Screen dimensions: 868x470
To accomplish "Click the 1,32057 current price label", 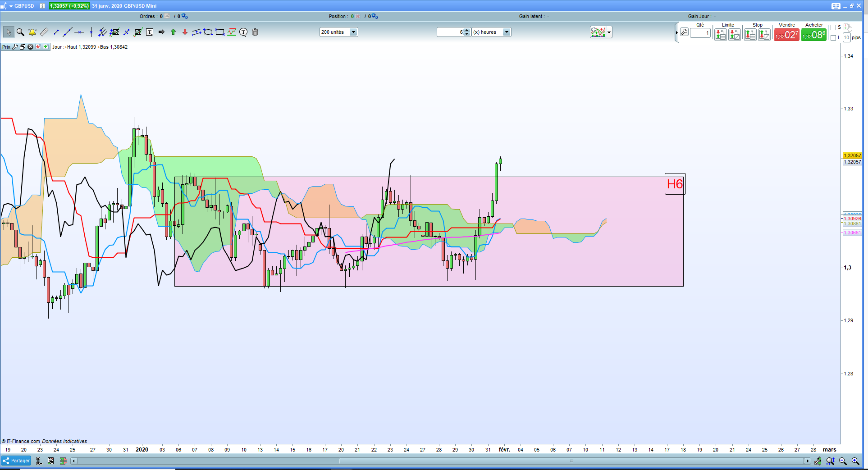I will point(852,155).
